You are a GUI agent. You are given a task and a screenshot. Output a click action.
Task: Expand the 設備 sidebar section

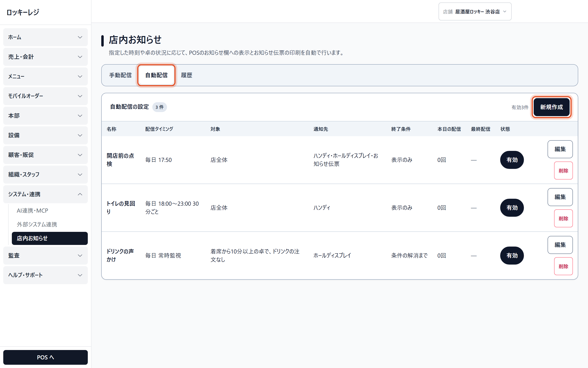point(46,135)
